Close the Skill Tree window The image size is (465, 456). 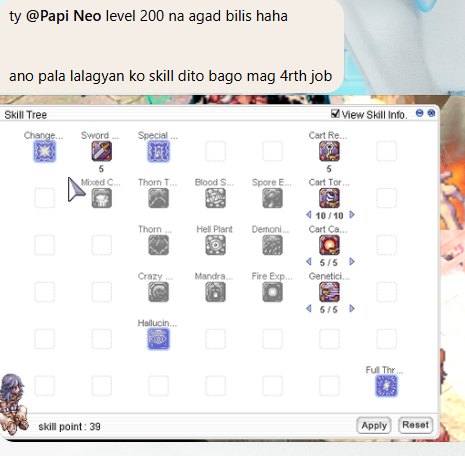click(x=431, y=113)
